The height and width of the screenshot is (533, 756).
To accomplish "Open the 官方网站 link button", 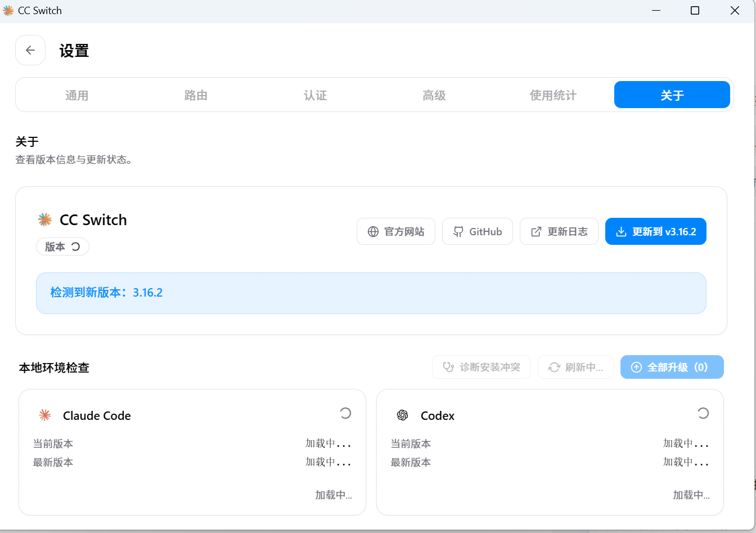I will coord(396,231).
